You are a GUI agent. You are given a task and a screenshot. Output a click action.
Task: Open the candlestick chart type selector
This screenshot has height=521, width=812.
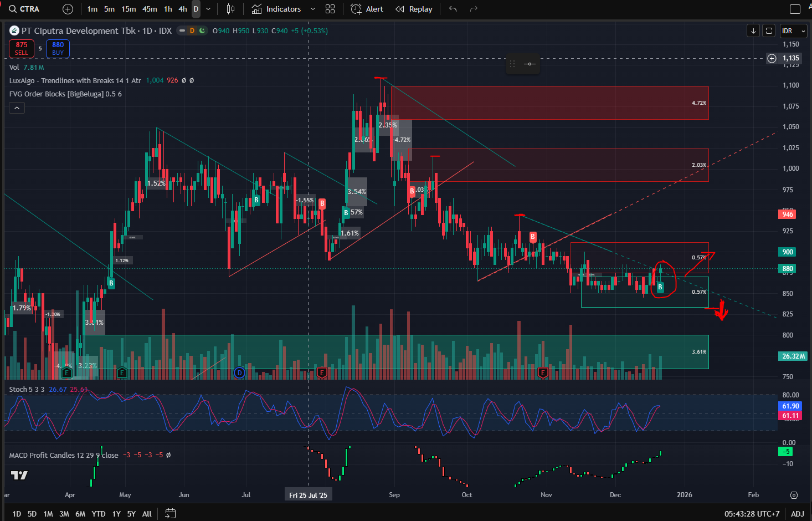tap(230, 9)
